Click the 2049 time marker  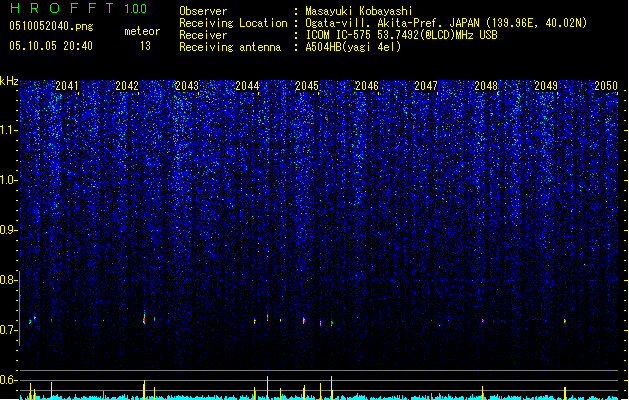[546, 86]
